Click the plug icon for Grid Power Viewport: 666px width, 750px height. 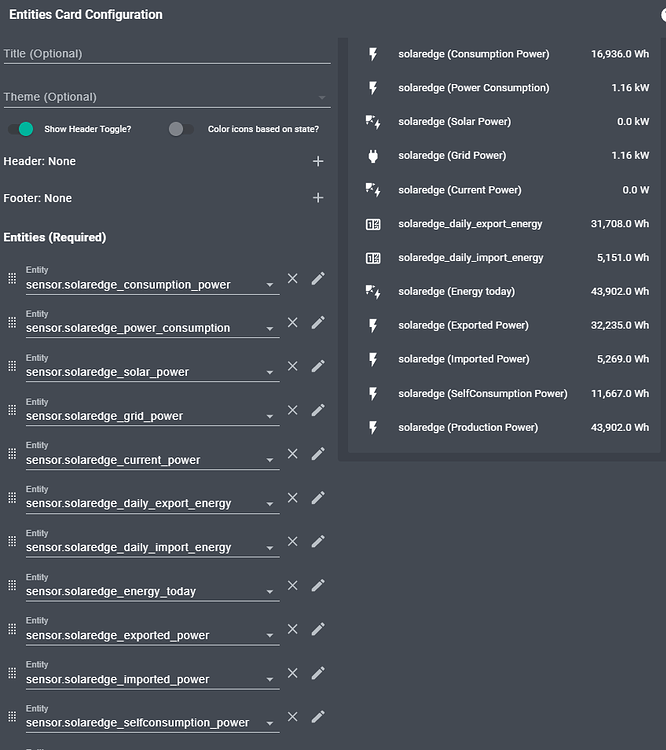[373, 156]
